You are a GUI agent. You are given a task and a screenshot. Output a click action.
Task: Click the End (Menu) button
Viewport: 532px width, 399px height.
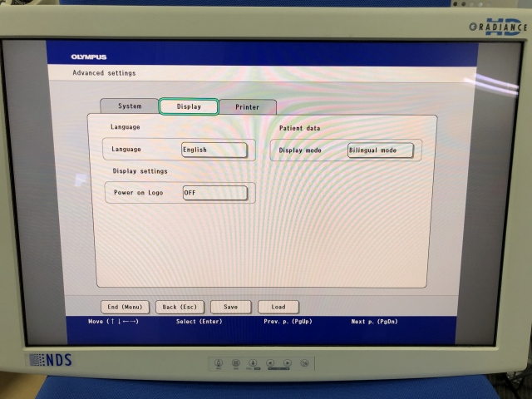[125, 307]
